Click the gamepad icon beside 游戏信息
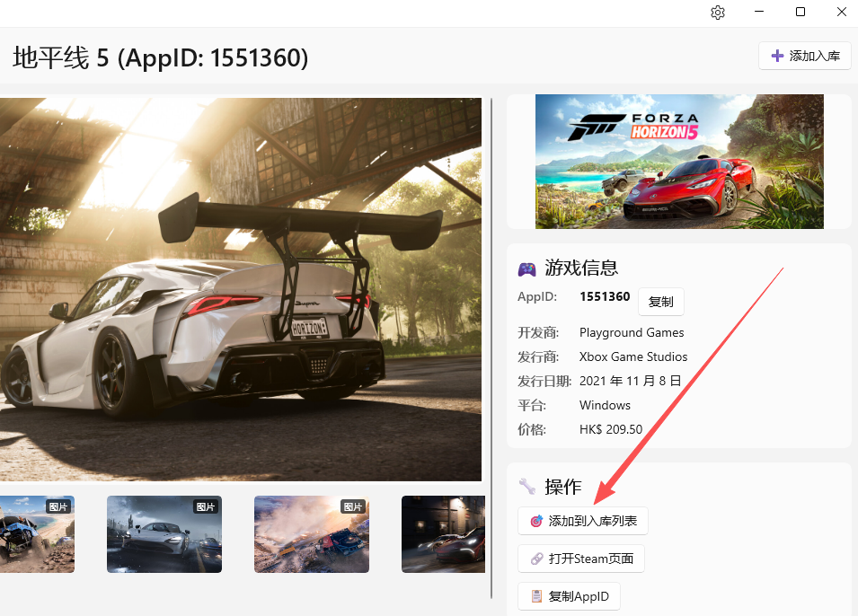The image size is (858, 616). point(527,268)
